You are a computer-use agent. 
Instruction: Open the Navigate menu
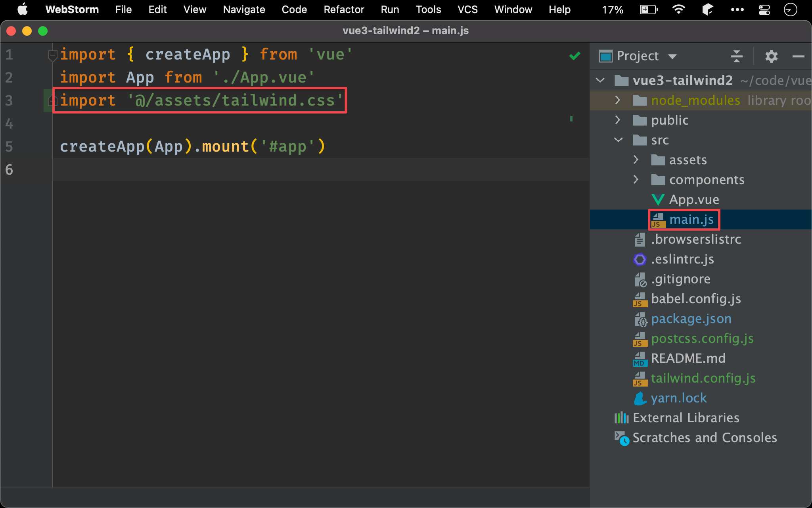[244, 10]
